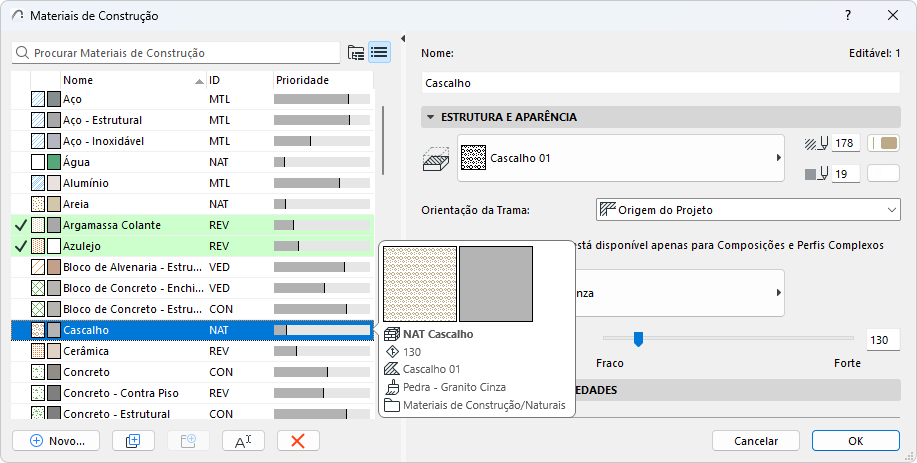The width and height of the screenshot is (917, 463).
Task: Click the Cerâmica cut fill icon
Action: coord(38,351)
